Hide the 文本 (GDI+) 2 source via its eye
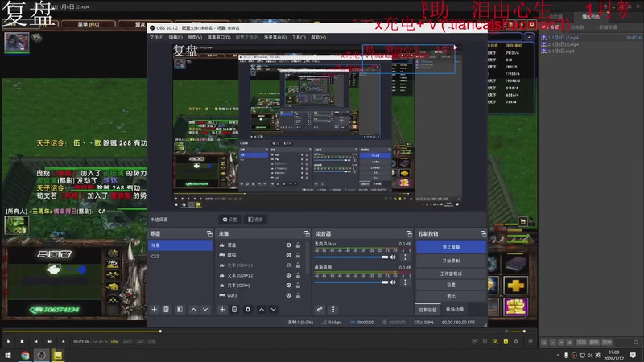Viewport: 644px width, 362px height. (289, 275)
